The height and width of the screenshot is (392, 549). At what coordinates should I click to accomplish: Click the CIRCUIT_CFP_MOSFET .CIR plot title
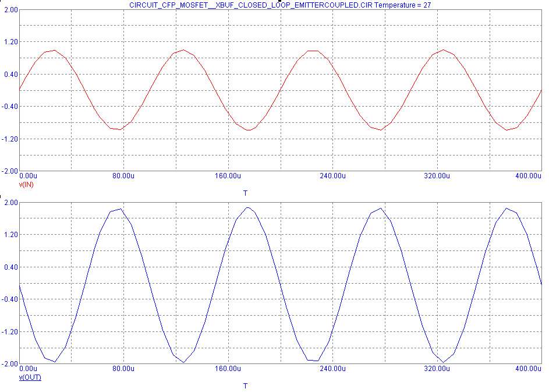coord(280,5)
